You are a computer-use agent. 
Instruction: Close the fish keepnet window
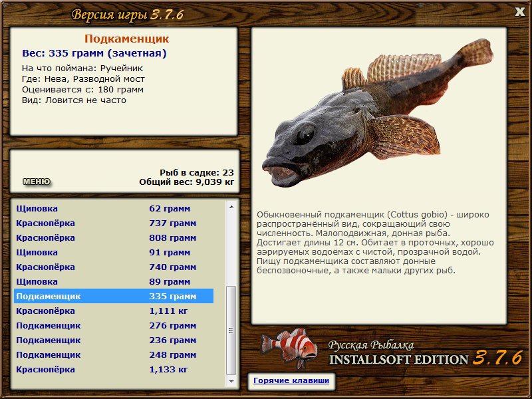point(519,11)
